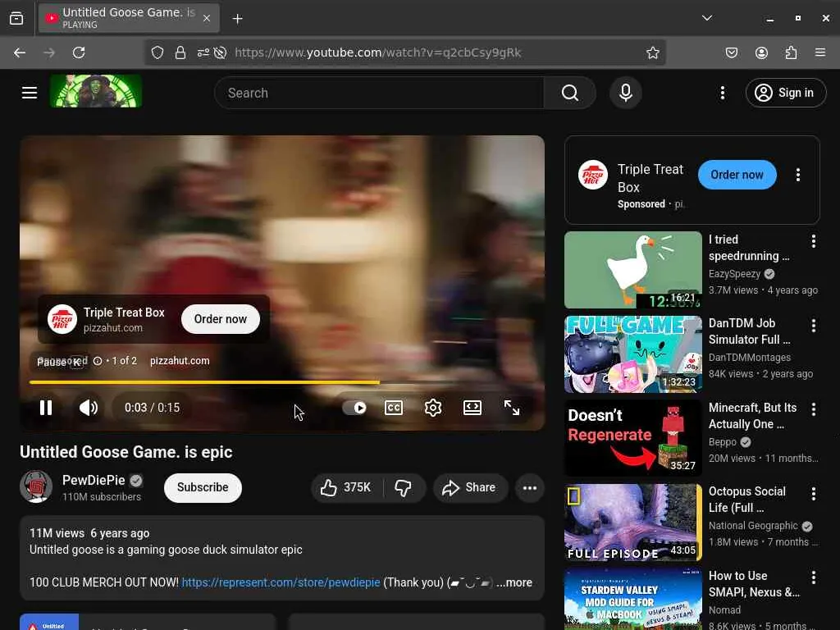List all tabs dropdown arrow
Viewport: 840px width, 630px height.
click(707, 18)
